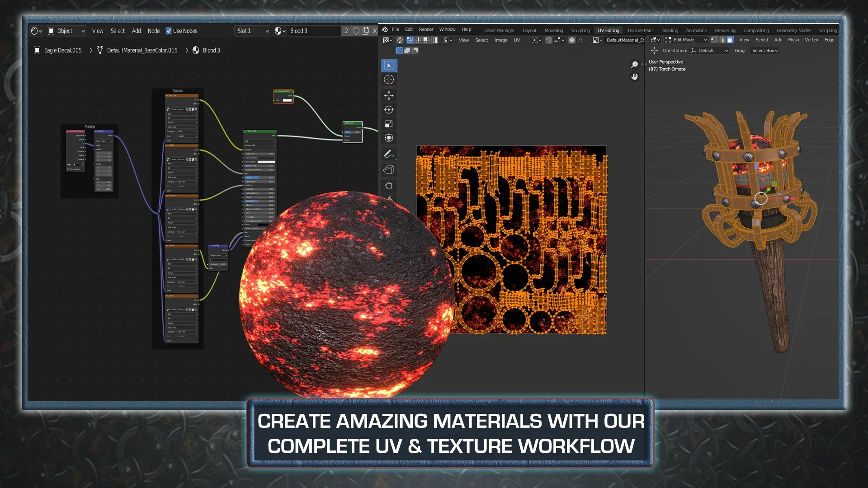Select the Move tool in the UV editor toolbar

click(389, 95)
